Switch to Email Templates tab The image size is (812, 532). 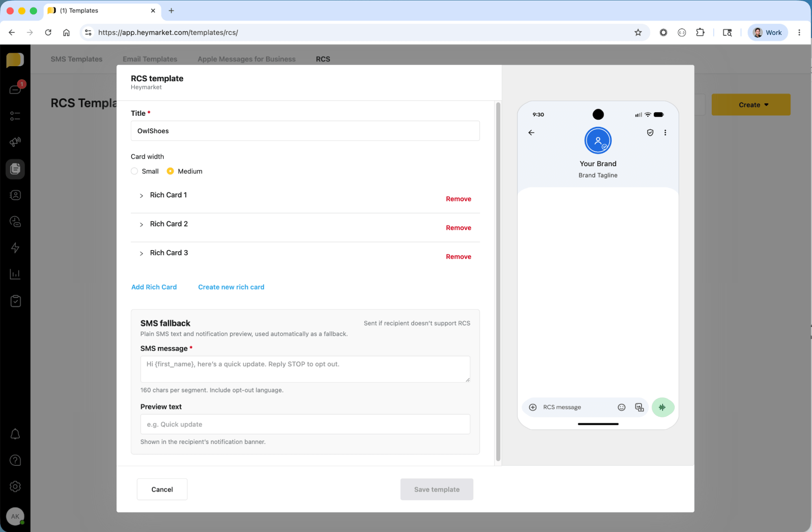pos(150,59)
